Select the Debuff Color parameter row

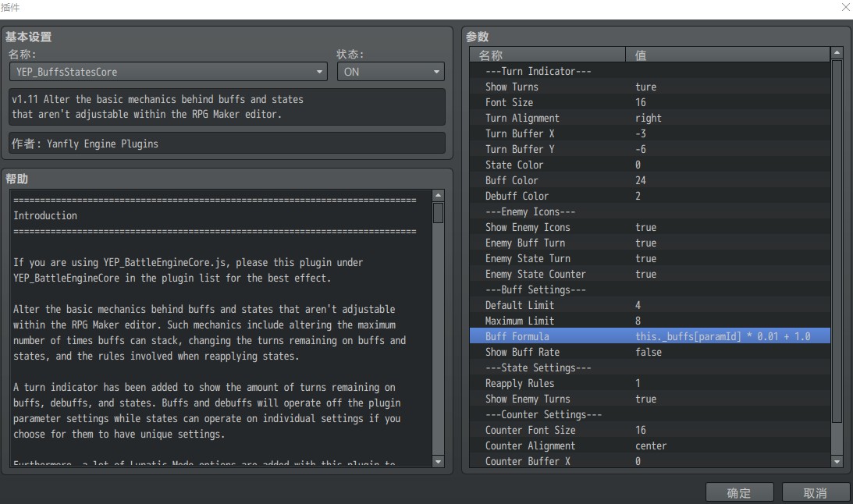pos(650,197)
